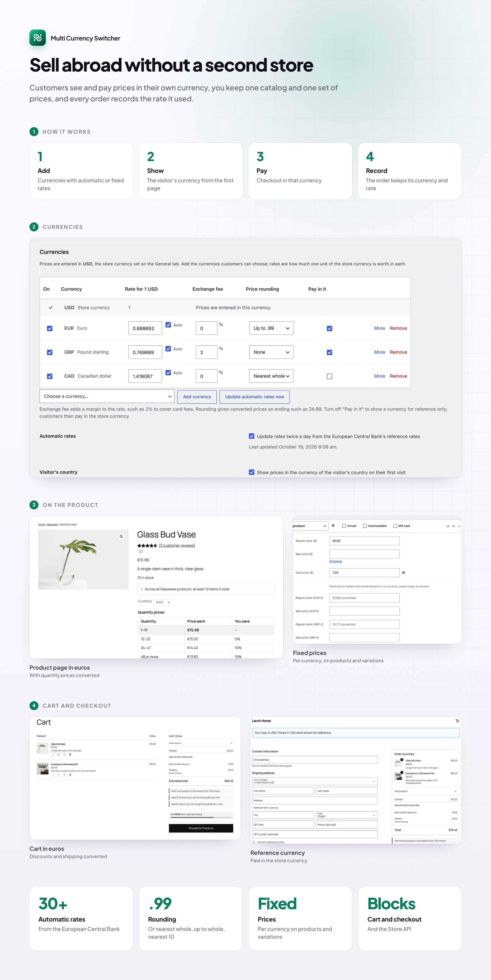491x980 pixels.
Task: Expand Add coupons in Cart totals
Action: point(201,743)
